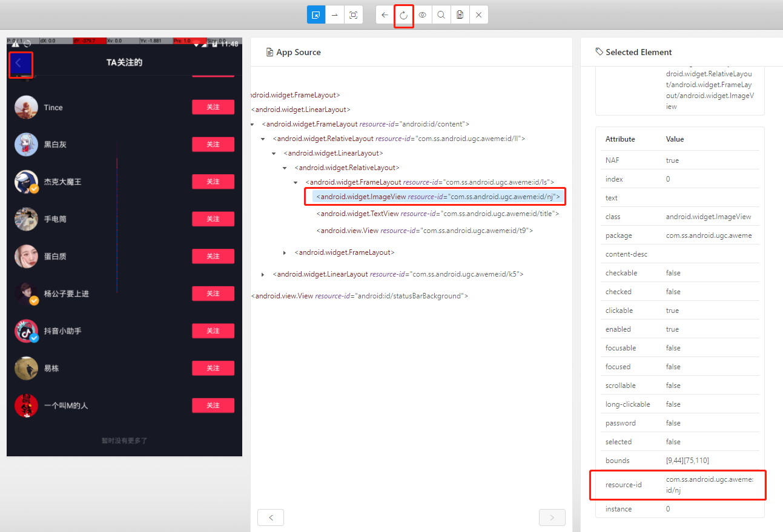
Task: Click the top android.widget.FrameLayout row
Action: (x=296, y=95)
